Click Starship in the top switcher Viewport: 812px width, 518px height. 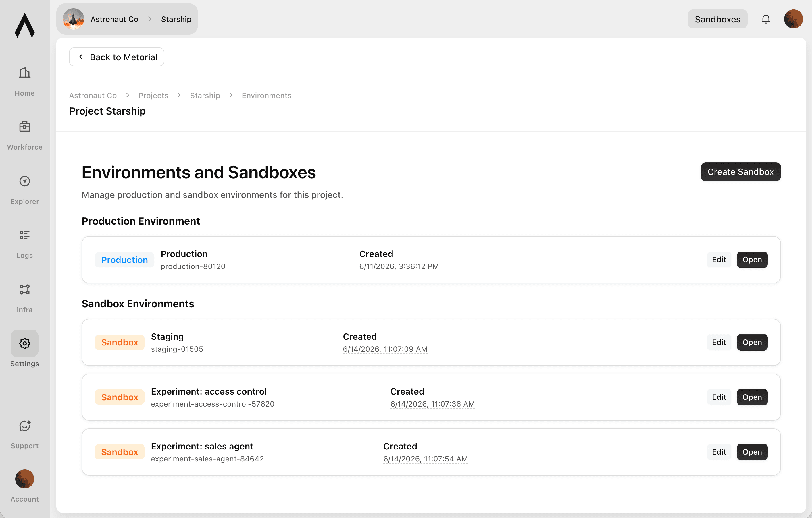tap(176, 19)
